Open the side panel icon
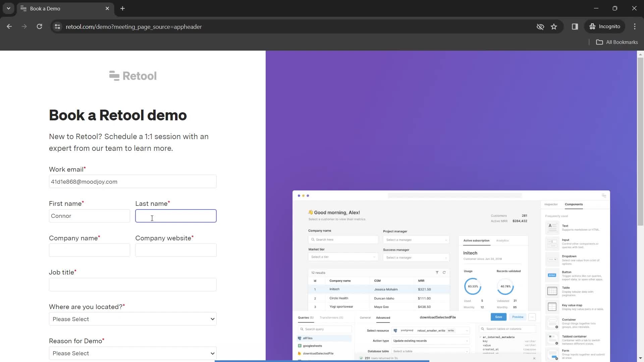 click(575, 26)
